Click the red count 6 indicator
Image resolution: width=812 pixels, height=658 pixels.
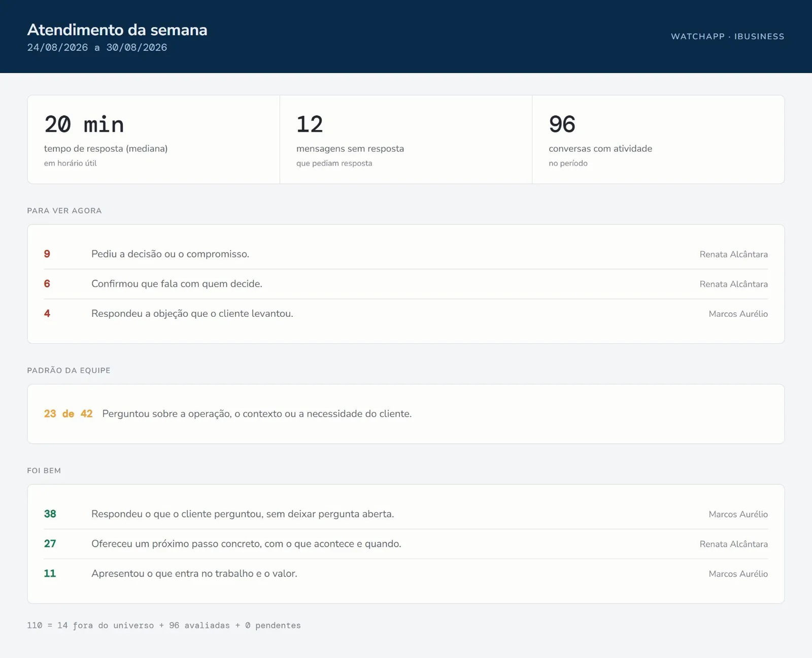[47, 284]
